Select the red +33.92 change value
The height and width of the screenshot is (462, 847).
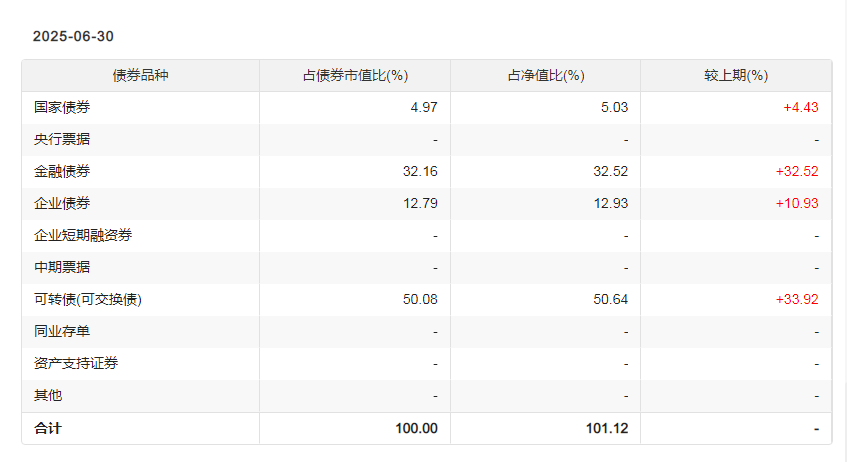coord(797,299)
